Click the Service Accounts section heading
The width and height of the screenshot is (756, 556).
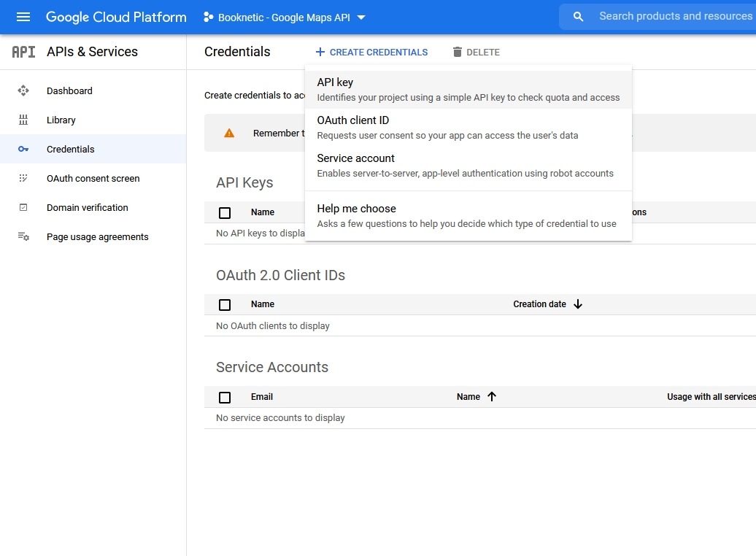(x=272, y=368)
